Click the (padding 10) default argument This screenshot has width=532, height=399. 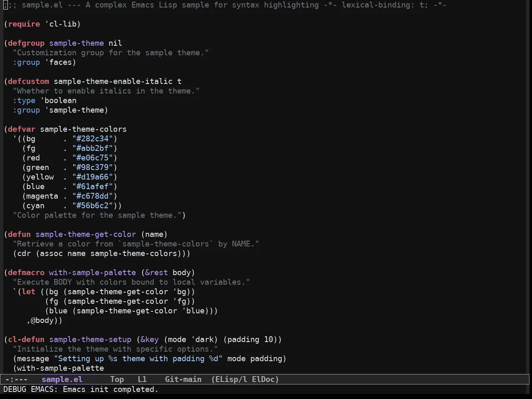tap(250, 340)
